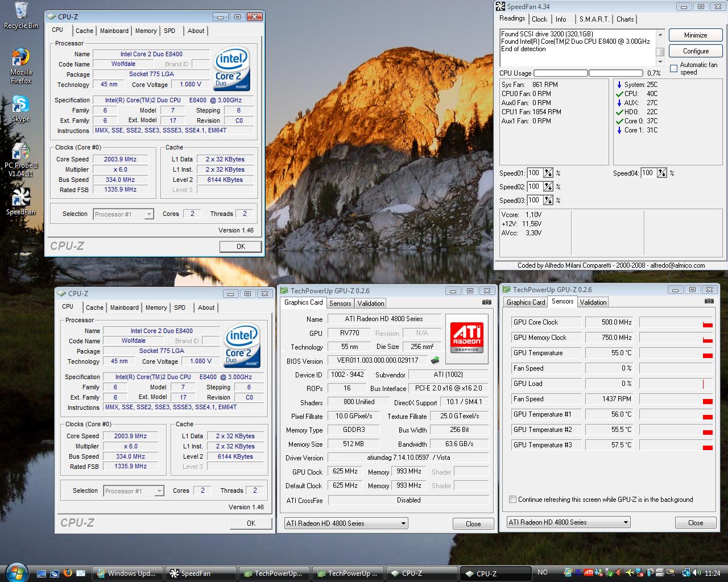728x582 pixels.
Task: Click the Intel Core 2 Duo logo in upper CPU-Z window
Action: click(231, 69)
